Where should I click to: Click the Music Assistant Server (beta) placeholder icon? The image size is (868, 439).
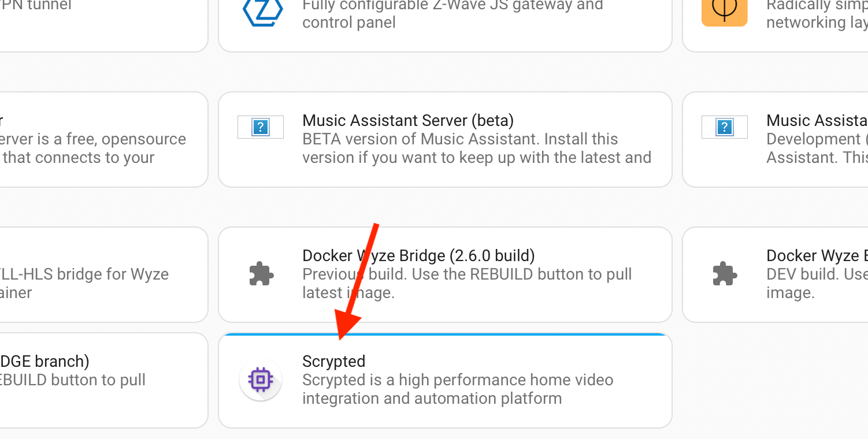[261, 127]
